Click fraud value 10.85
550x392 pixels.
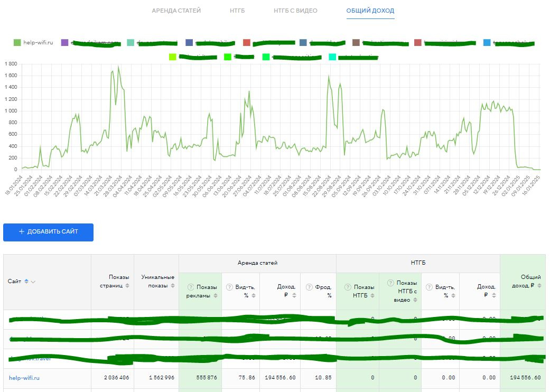323,378
